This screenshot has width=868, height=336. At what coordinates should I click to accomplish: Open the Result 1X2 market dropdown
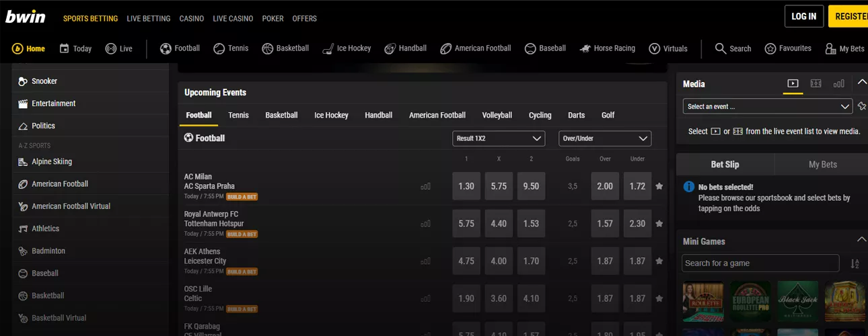pos(499,138)
